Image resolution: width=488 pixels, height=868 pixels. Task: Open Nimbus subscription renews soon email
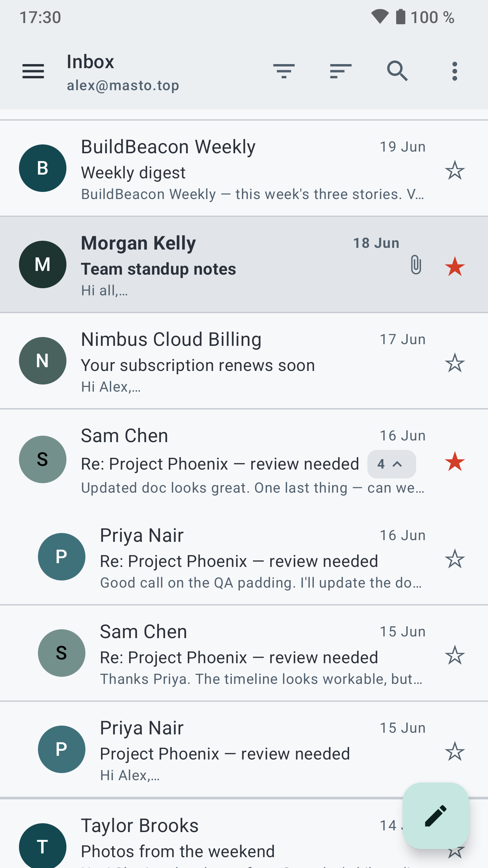244,361
